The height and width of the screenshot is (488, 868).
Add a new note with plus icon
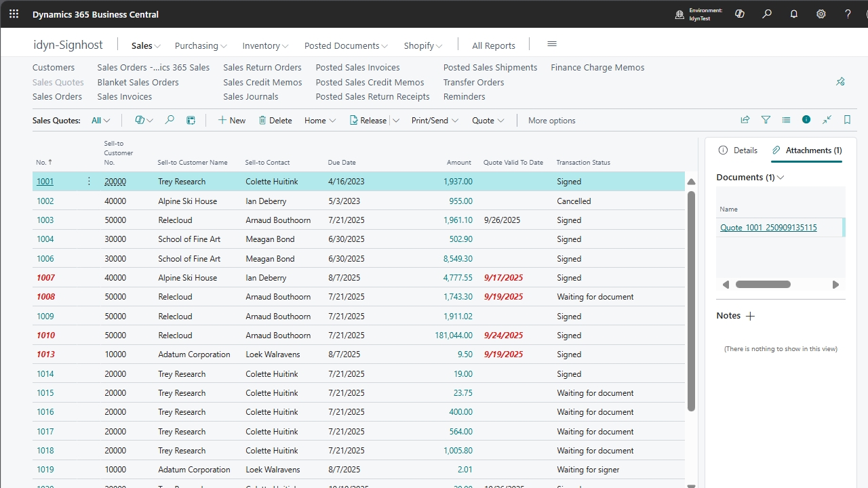750,316
